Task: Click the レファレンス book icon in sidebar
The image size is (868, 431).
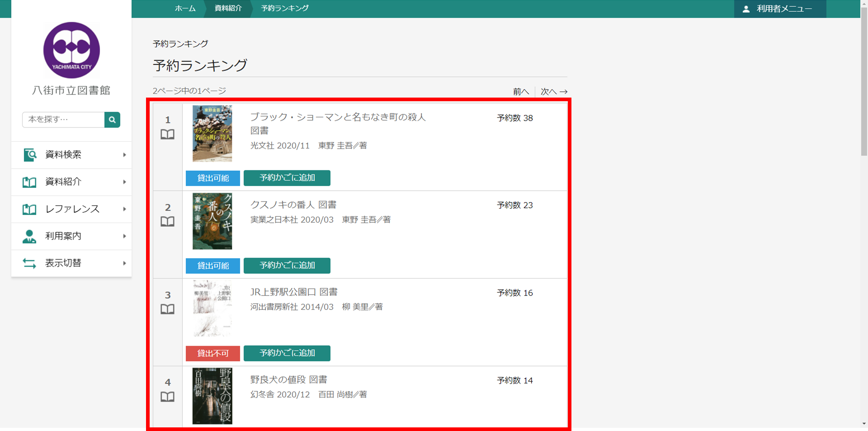Action: pyautogui.click(x=29, y=209)
